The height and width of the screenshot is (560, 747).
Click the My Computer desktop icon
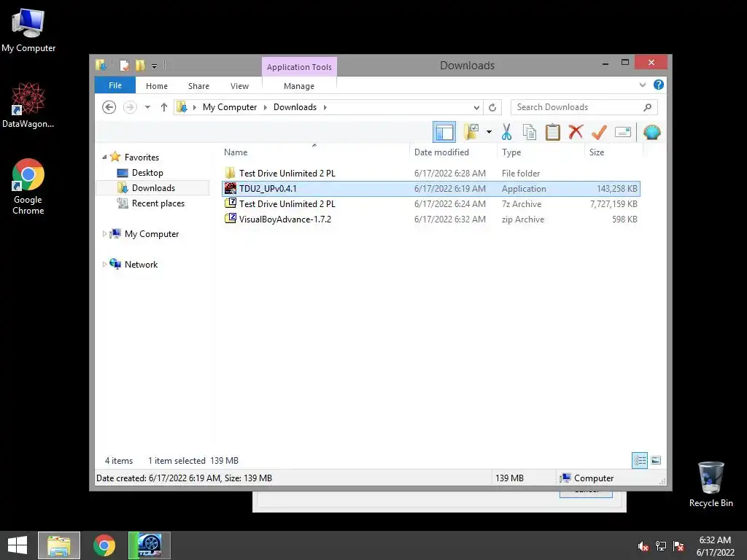tap(28, 30)
